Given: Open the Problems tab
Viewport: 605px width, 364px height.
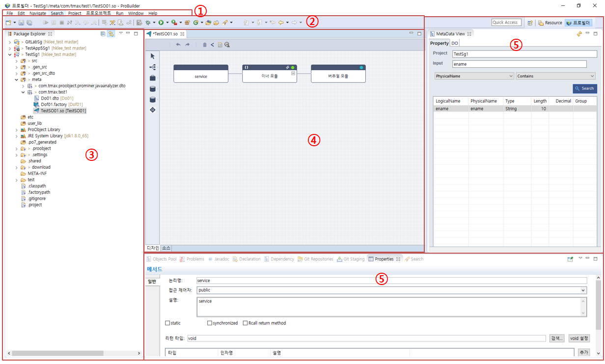Looking at the screenshot, I should [192, 259].
